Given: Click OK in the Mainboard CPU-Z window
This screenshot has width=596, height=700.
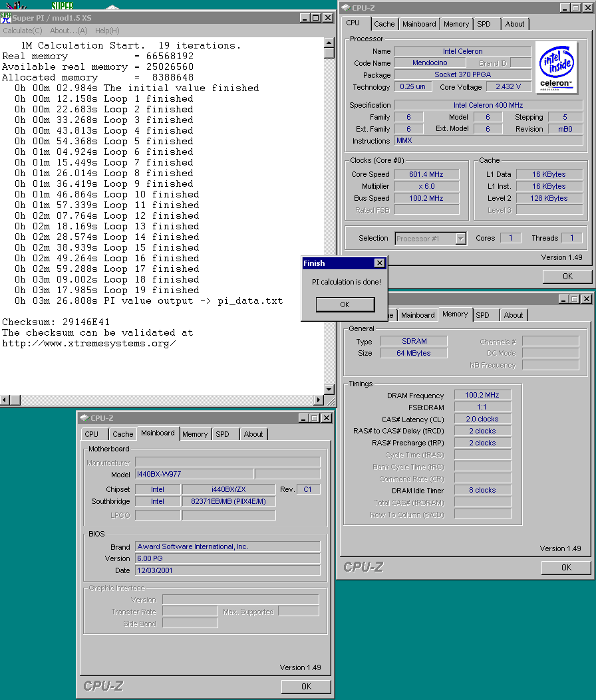Looking at the screenshot, I should (306, 687).
